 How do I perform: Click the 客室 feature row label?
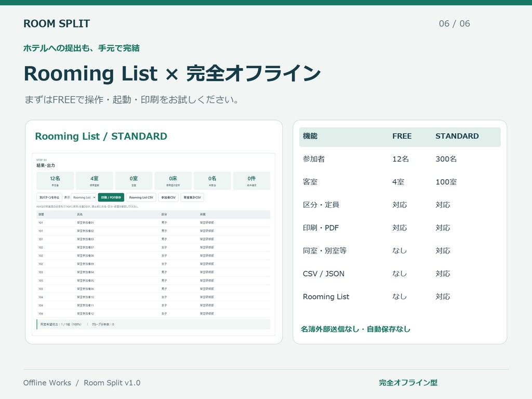click(310, 182)
